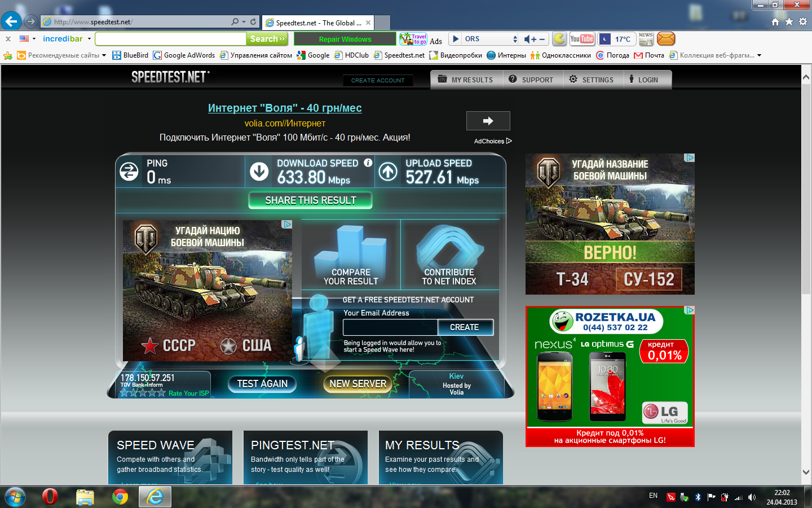Expand the Рекомендуемые сайты favorites dropdown
812x508 pixels.
(x=104, y=55)
